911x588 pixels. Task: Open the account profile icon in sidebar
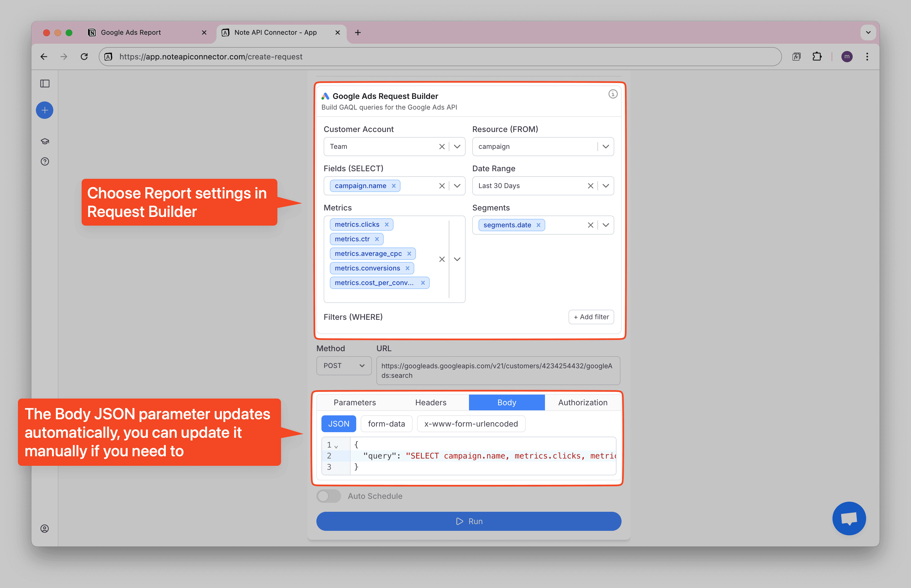45,528
